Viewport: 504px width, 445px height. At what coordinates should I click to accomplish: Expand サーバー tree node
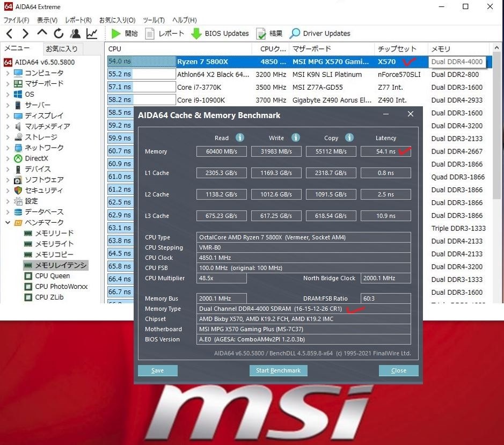click(8, 105)
